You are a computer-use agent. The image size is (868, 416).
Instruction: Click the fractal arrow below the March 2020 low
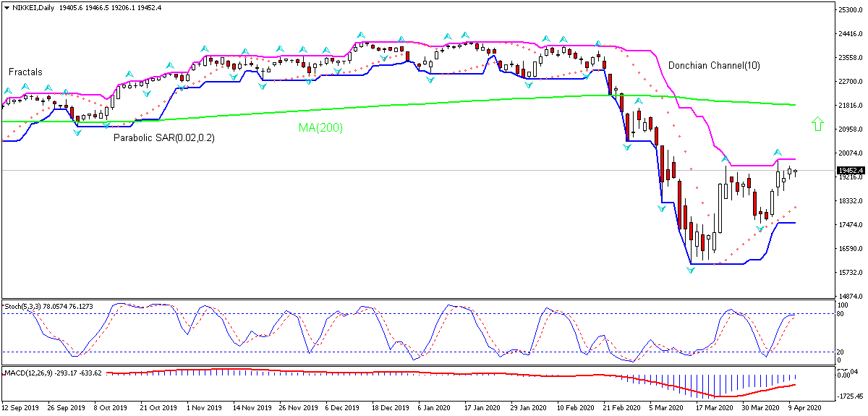(x=691, y=270)
